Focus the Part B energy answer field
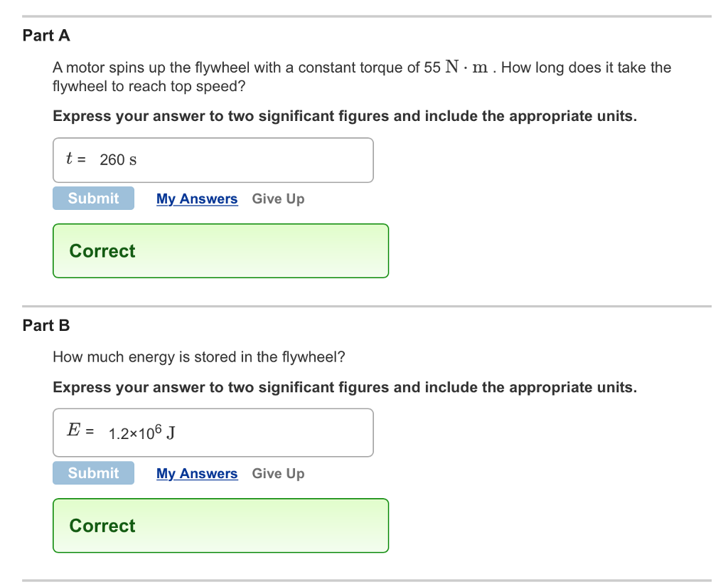The width and height of the screenshot is (728, 587). pyautogui.click(x=270, y=433)
